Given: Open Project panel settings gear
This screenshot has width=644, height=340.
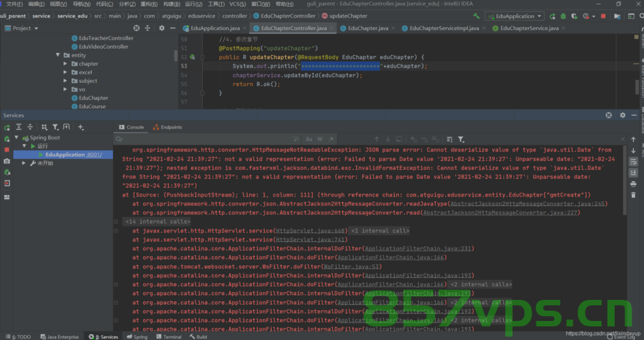Looking at the screenshot, I should coord(161,28).
